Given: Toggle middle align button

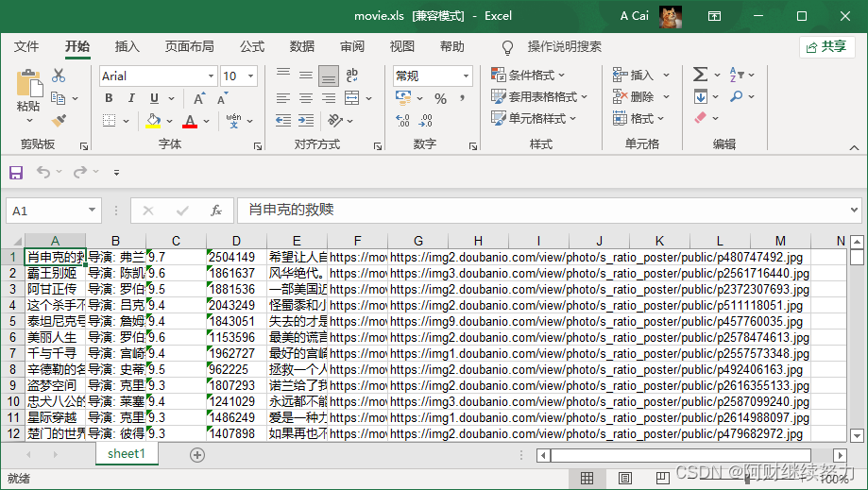Looking at the screenshot, I should pos(306,76).
